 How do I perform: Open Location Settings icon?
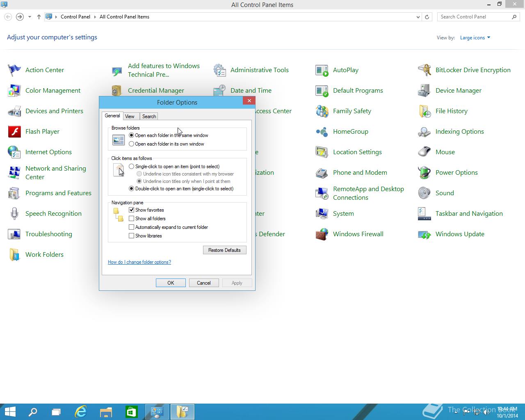coord(322,152)
